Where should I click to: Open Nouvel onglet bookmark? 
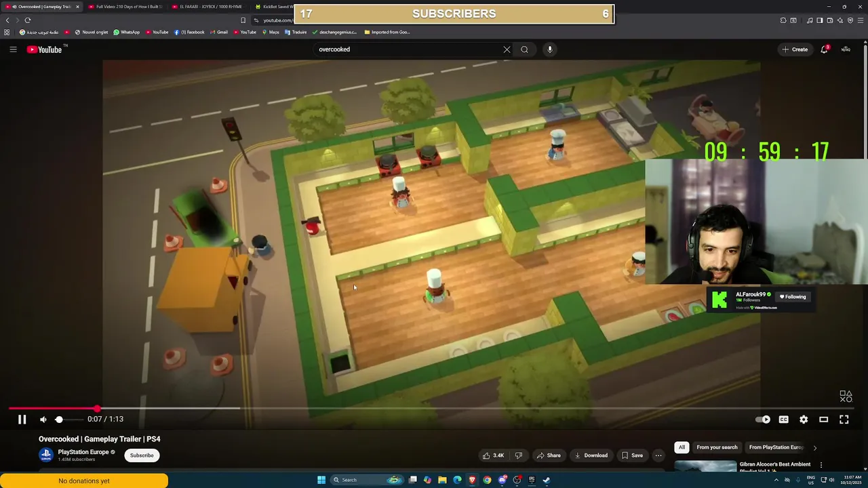[92, 32]
